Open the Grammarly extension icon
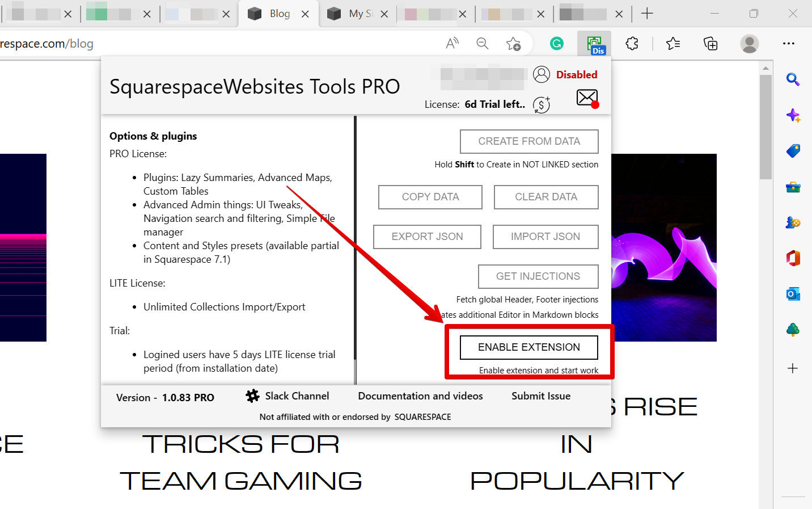This screenshot has width=812, height=509. tap(557, 44)
